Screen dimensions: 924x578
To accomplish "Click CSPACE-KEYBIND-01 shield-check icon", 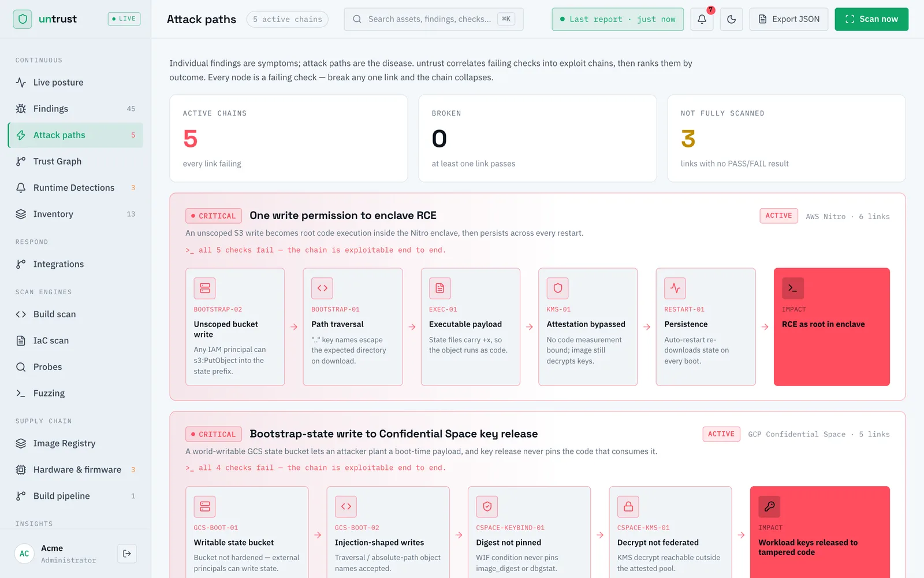I will [x=487, y=506].
